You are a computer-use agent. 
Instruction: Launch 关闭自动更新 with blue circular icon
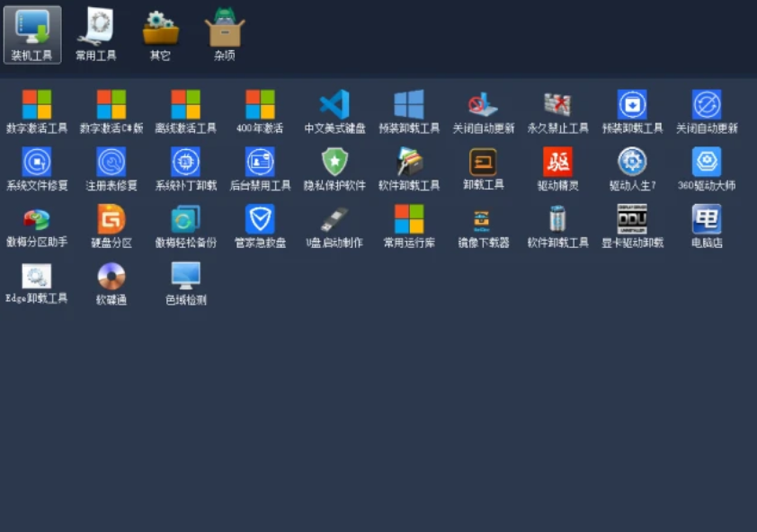coord(707,111)
